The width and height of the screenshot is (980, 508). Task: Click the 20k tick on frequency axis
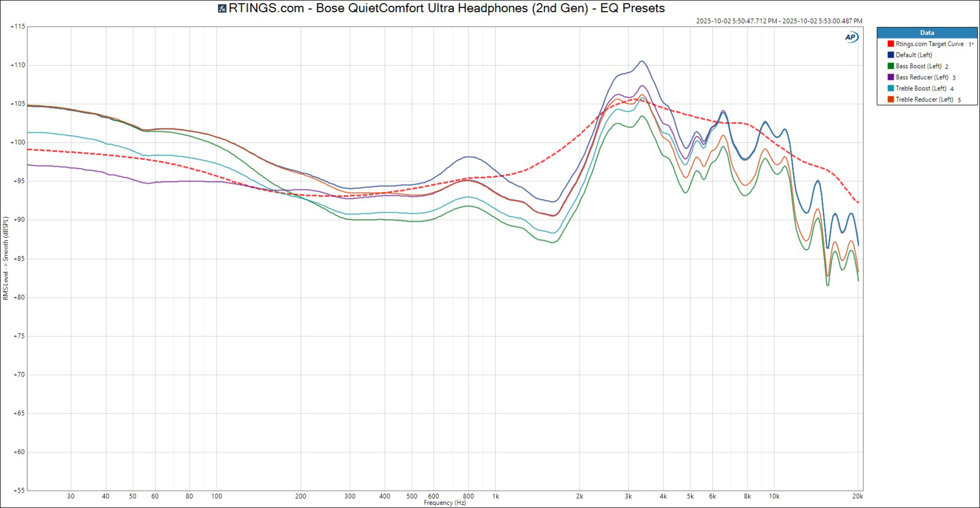pyautogui.click(x=857, y=496)
